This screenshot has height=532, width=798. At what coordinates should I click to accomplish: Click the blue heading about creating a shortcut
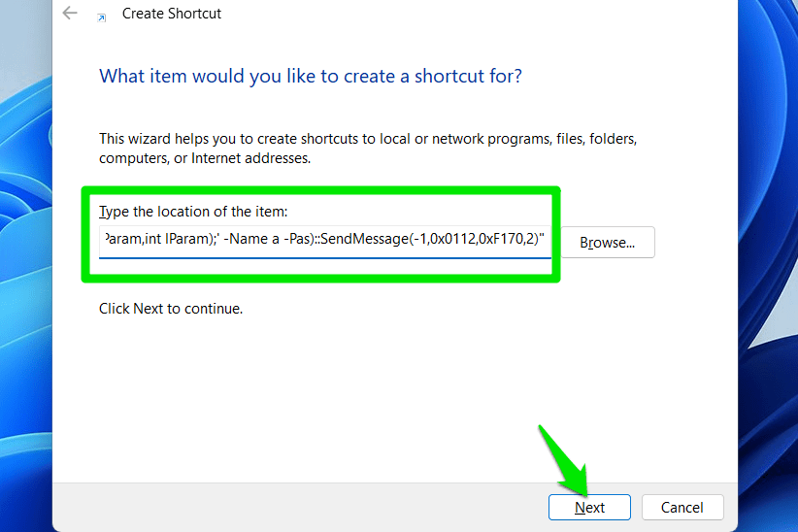pos(310,76)
